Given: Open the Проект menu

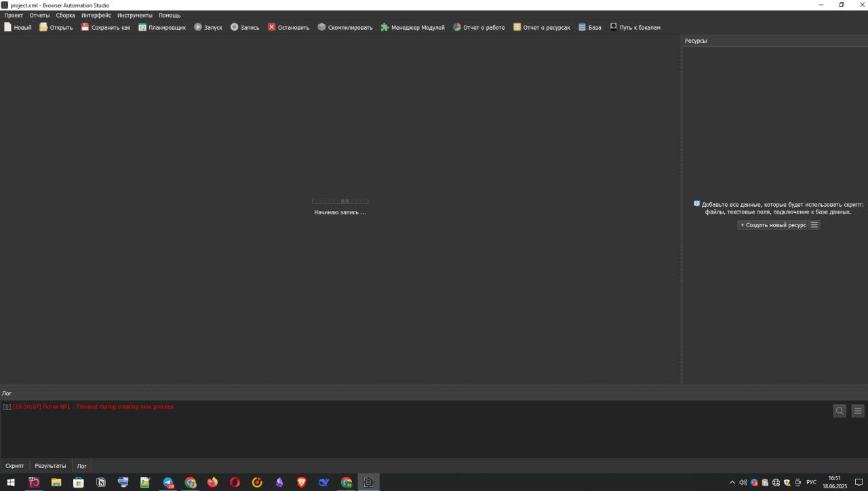Looking at the screenshot, I should click(x=14, y=15).
